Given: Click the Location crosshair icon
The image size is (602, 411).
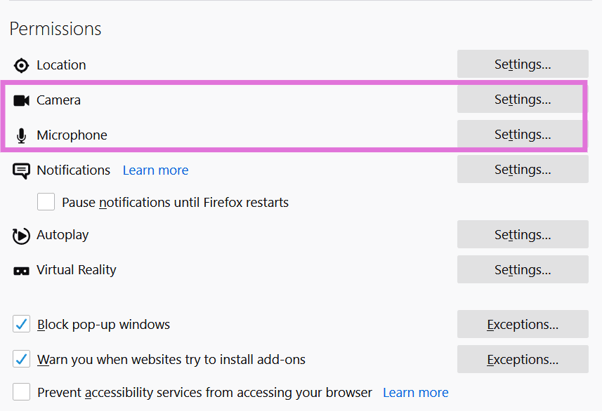Looking at the screenshot, I should (21, 65).
